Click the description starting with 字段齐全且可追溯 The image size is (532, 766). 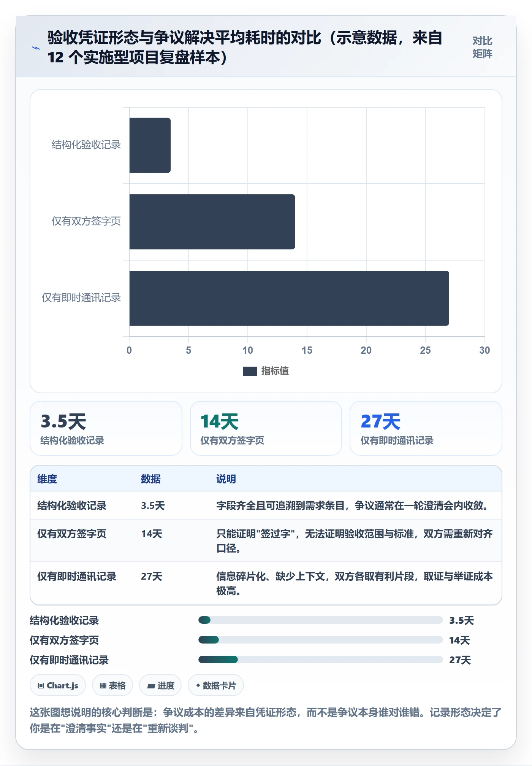pyautogui.click(x=352, y=505)
